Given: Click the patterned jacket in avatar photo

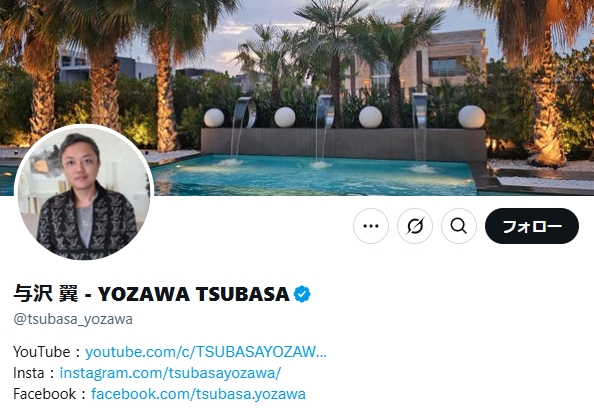Looking at the screenshot, I should tap(87, 226).
